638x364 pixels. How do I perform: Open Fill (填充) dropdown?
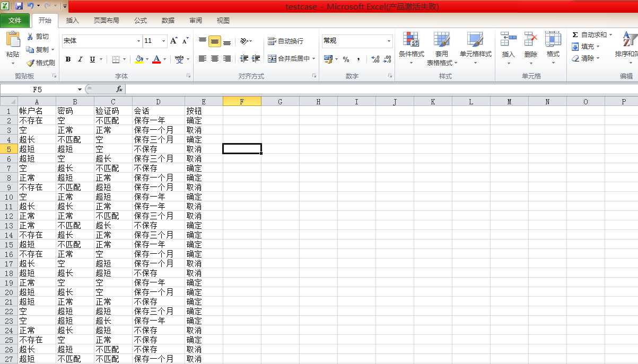[586, 47]
